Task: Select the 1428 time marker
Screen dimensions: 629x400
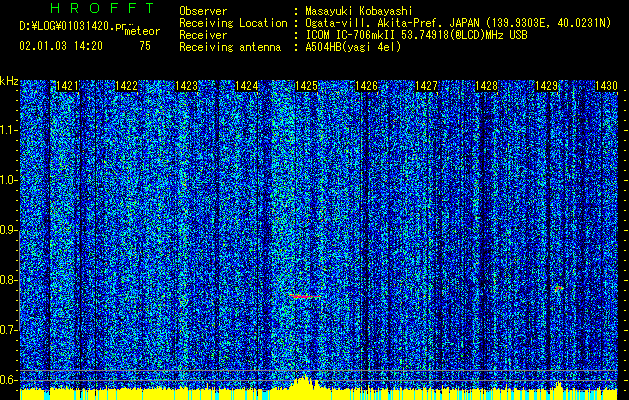Action: (x=486, y=86)
